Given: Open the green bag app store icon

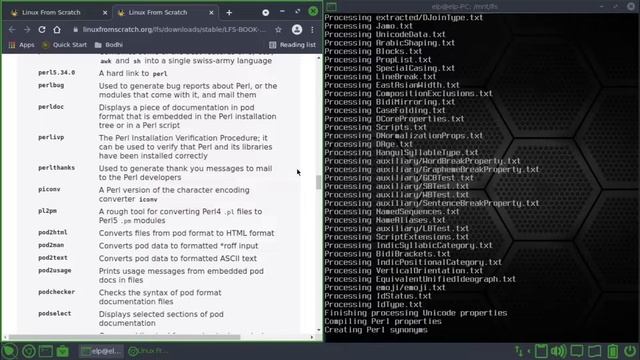Looking at the screenshot, I should pos(63,351).
